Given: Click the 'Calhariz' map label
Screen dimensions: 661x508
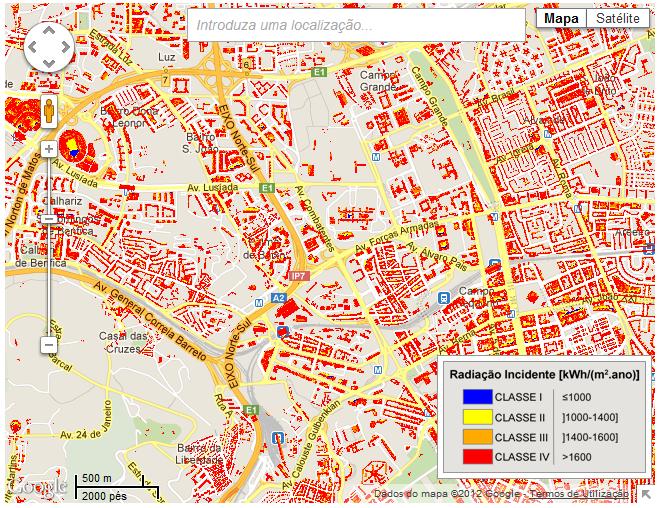Looking at the screenshot, I should tap(62, 201).
